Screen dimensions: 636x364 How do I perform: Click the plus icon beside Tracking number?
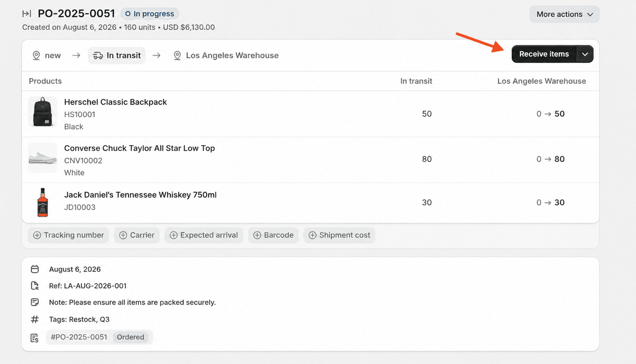coord(37,235)
